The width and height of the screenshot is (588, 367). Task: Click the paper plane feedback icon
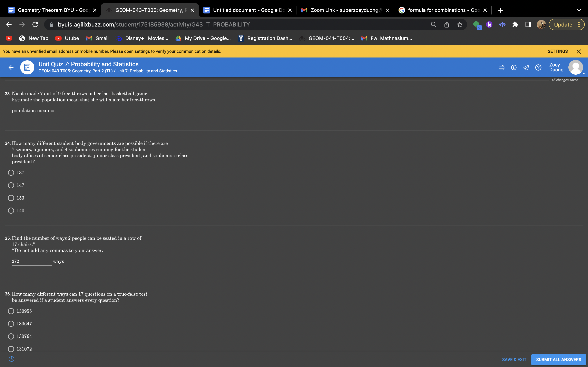pos(526,67)
